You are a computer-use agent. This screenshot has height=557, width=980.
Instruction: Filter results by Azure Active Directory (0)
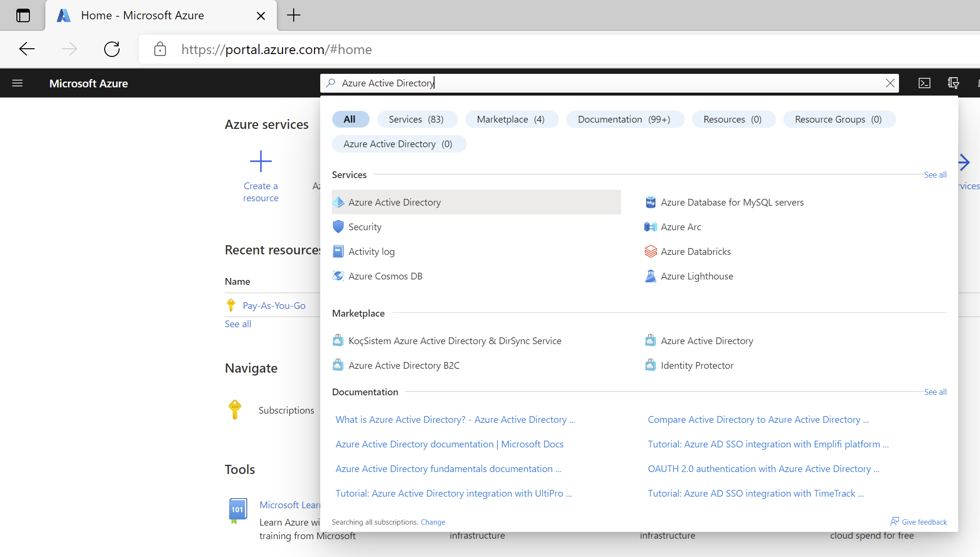(399, 144)
